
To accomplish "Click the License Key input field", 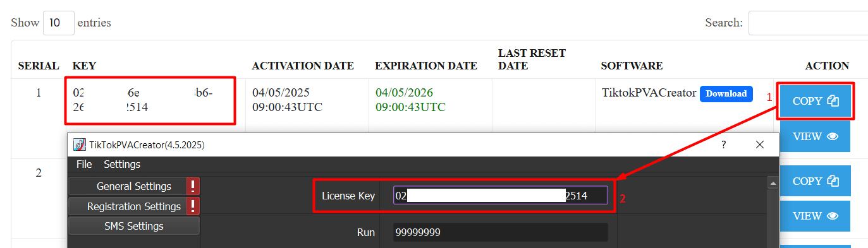I will pos(500,196).
